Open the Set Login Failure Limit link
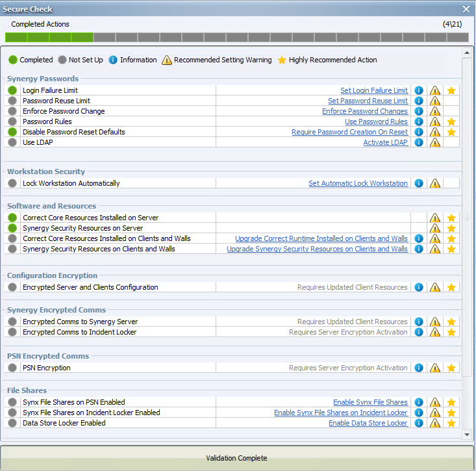Screen dimensions: 476x471 [374, 90]
